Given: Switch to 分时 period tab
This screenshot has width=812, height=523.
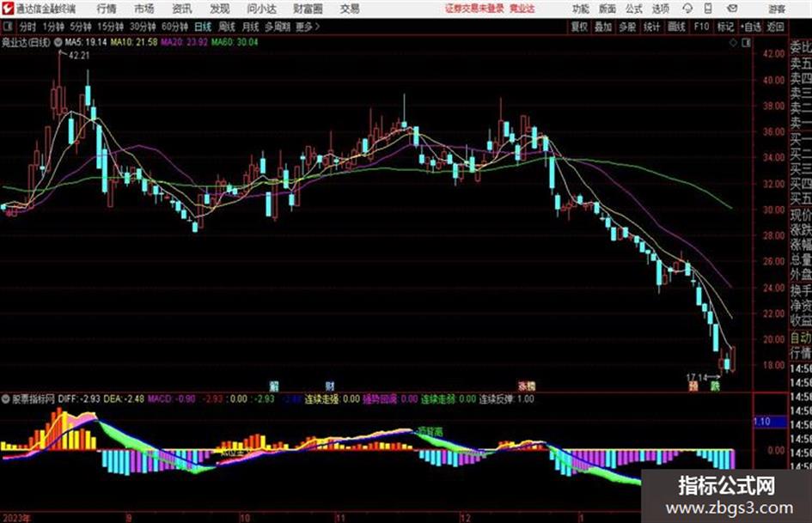Looking at the screenshot, I should (x=27, y=27).
